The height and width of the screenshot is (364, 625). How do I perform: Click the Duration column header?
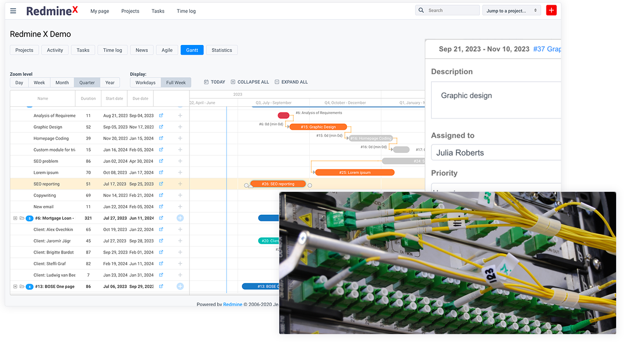[88, 99]
